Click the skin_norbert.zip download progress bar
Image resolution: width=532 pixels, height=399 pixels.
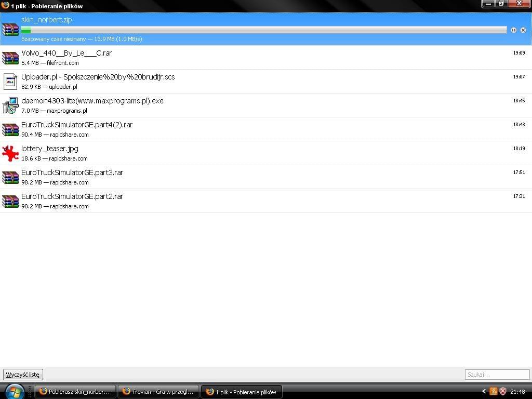pyautogui.click(x=263, y=30)
